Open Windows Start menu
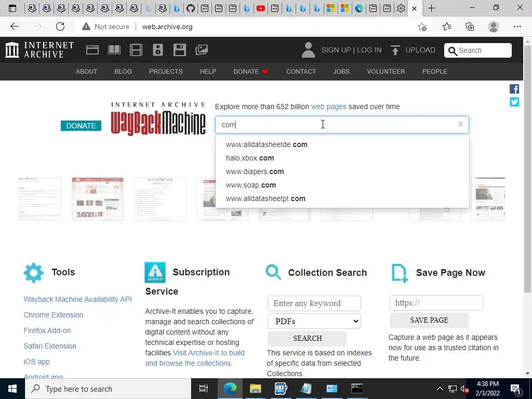Image resolution: width=532 pixels, height=399 pixels. coord(12,389)
